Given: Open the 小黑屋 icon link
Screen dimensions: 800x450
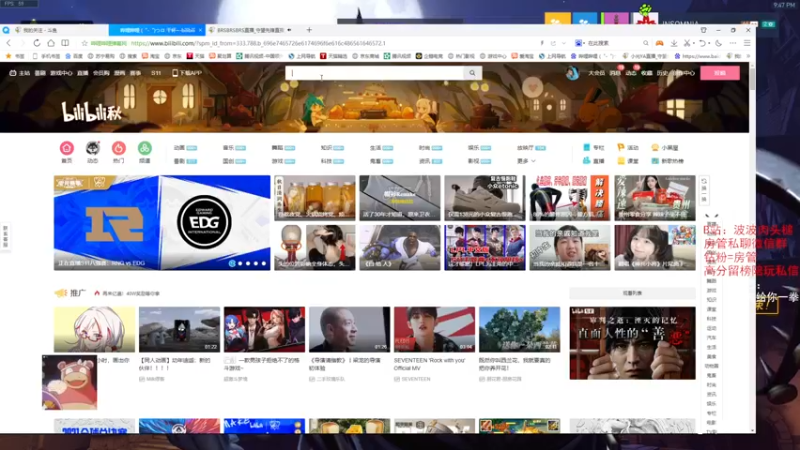Looking at the screenshot, I should click(665, 147).
